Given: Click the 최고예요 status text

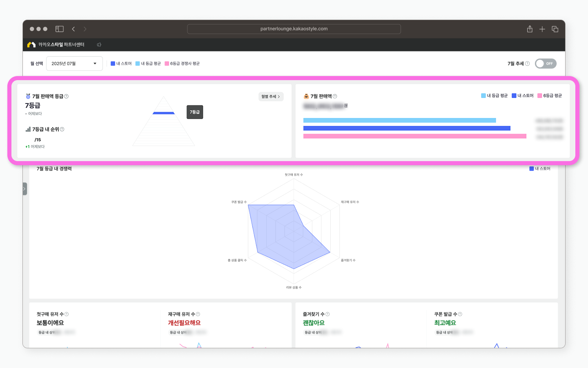Looking at the screenshot, I should tap(445, 323).
